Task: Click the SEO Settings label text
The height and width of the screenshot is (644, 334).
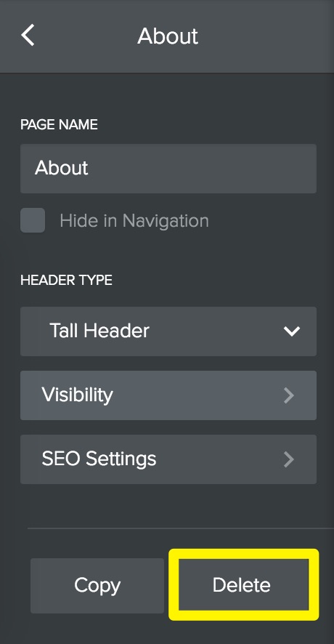Action: (99, 459)
